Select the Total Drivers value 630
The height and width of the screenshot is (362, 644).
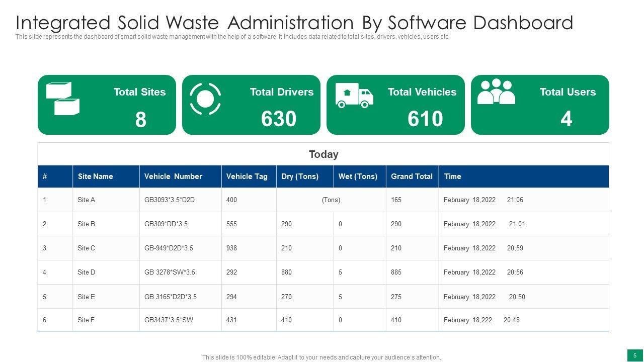(279, 119)
